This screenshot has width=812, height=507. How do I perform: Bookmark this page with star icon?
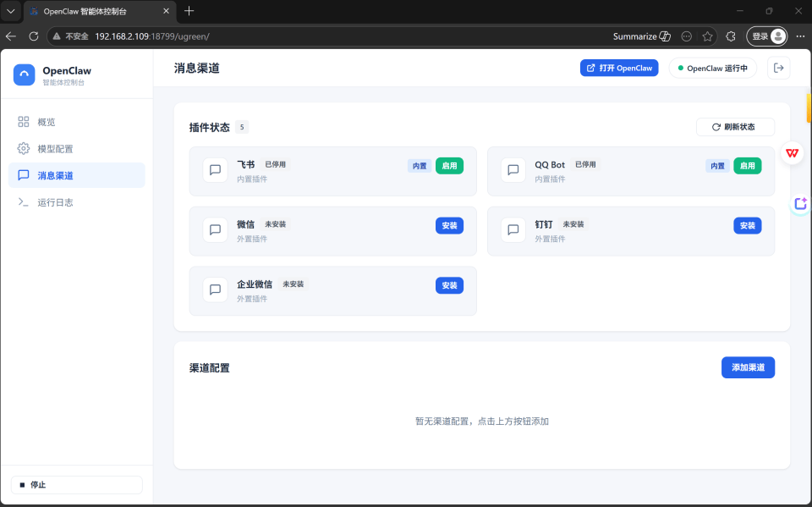coord(707,36)
